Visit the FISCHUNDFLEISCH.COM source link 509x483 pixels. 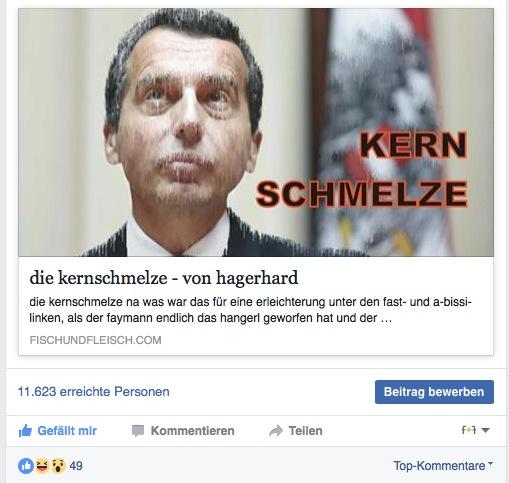(96, 340)
